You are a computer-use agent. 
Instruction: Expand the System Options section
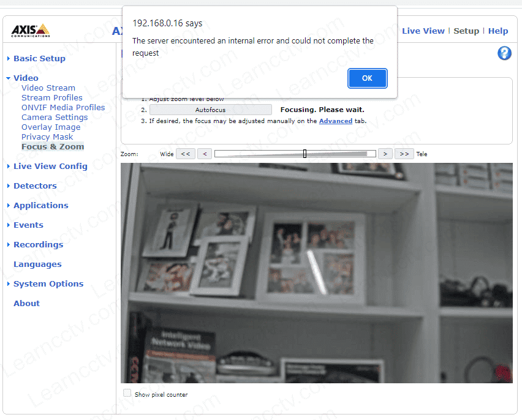[48, 284]
